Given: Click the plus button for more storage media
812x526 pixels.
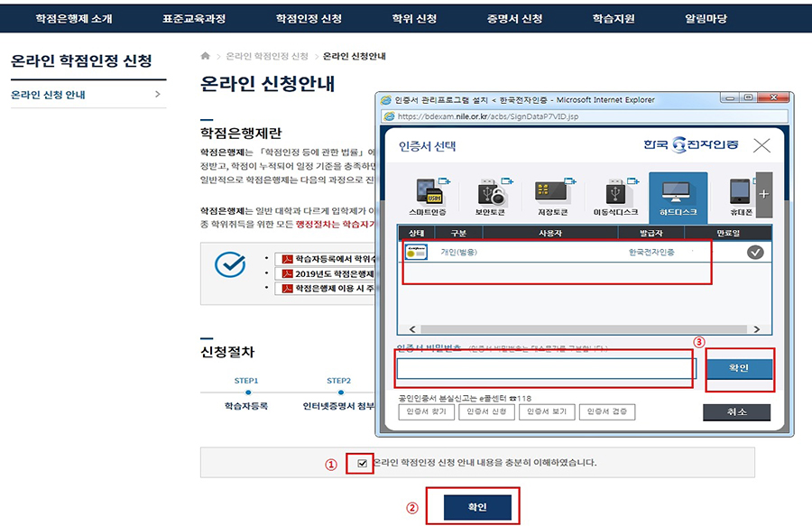Looking at the screenshot, I should click(x=764, y=195).
